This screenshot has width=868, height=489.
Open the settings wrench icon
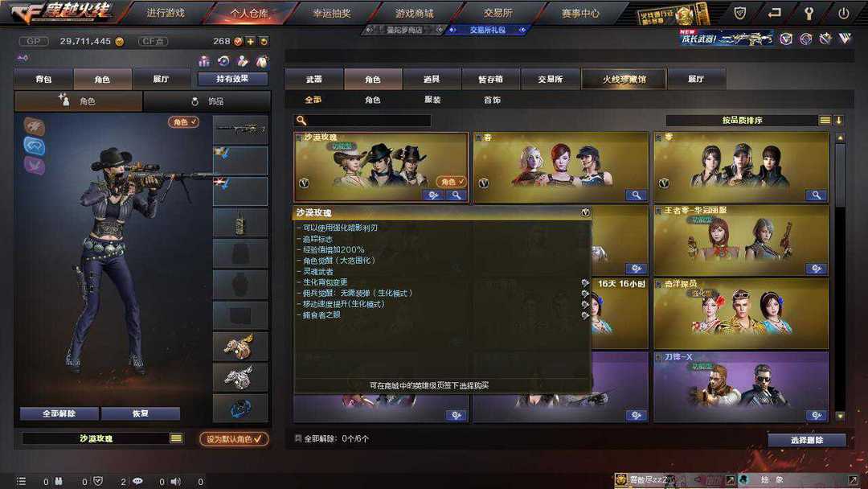tap(809, 14)
